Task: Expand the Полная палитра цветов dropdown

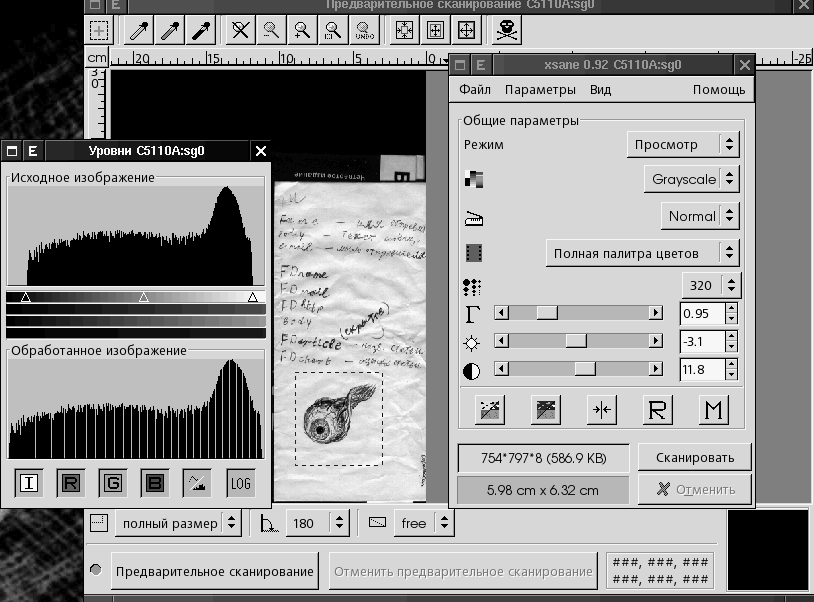Action: 643,253
